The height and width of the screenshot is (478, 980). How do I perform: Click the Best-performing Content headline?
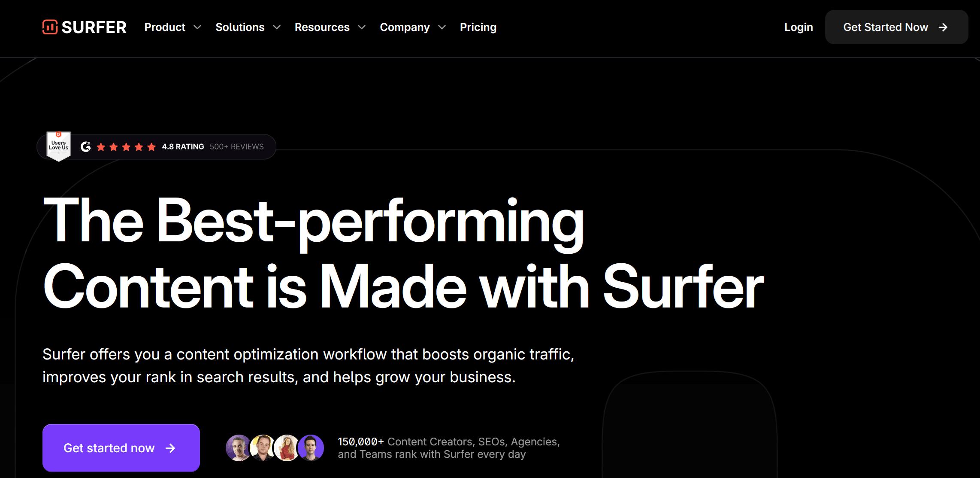pos(403,253)
